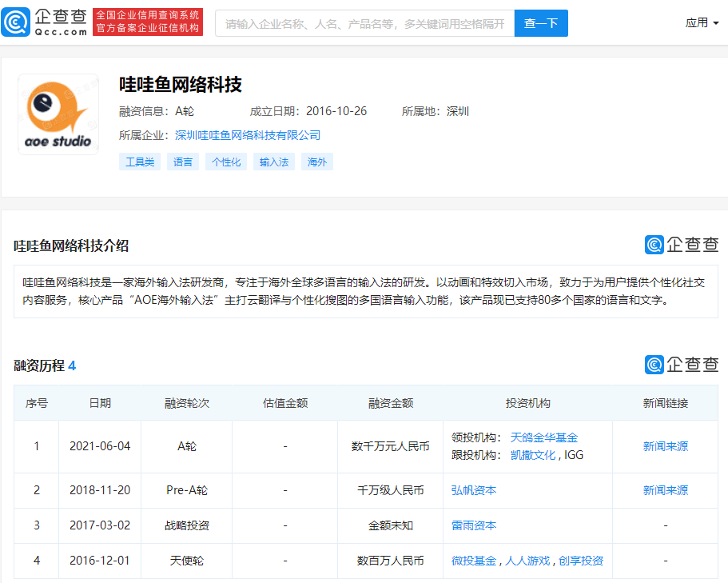
Task: Select the 输入法 tag
Action: [274, 162]
